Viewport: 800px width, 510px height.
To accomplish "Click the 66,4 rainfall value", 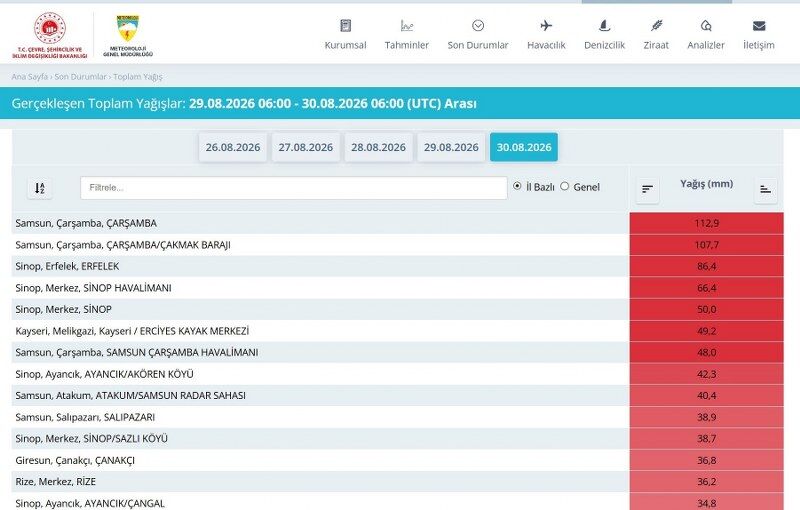I will pos(707,288).
